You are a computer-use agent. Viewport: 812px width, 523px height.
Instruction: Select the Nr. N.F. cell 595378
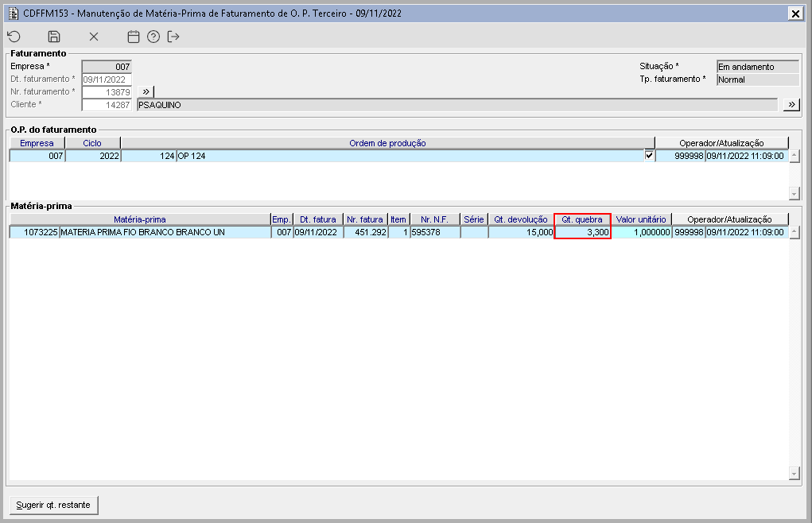pyautogui.click(x=435, y=232)
